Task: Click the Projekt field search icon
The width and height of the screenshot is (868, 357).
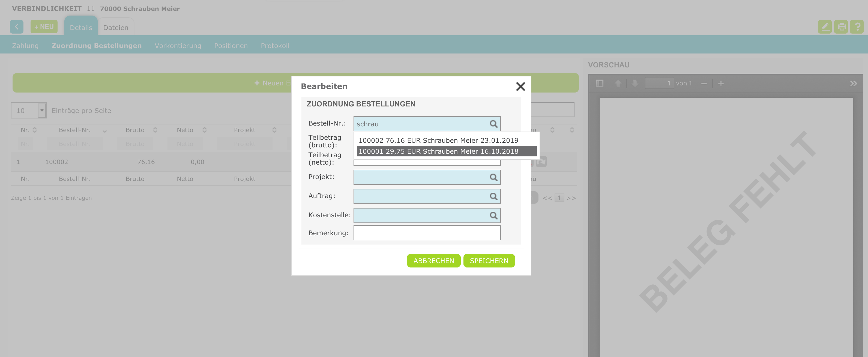Action: click(x=493, y=177)
